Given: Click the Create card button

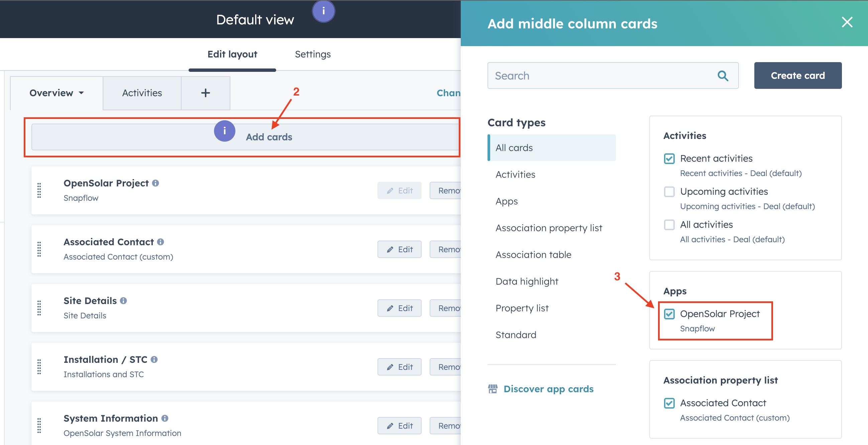Looking at the screenshot, I should [797, 76].
